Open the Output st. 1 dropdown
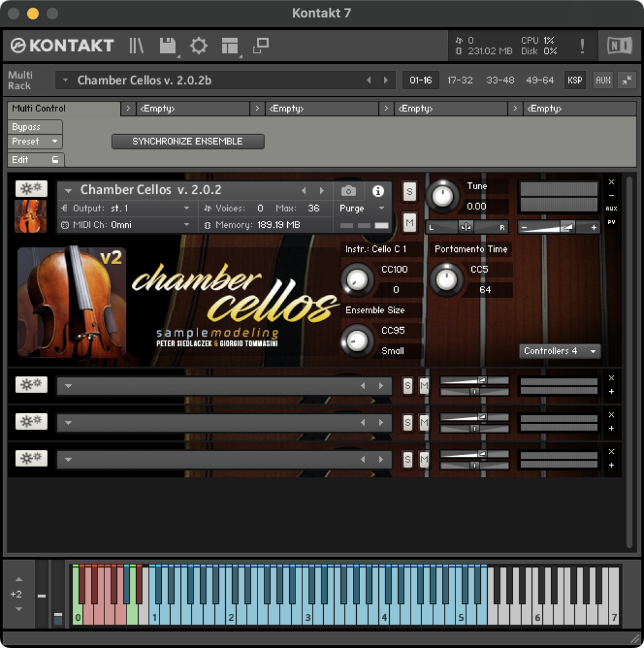The height and width of the screenshot is (648, 644). [127, 208]
